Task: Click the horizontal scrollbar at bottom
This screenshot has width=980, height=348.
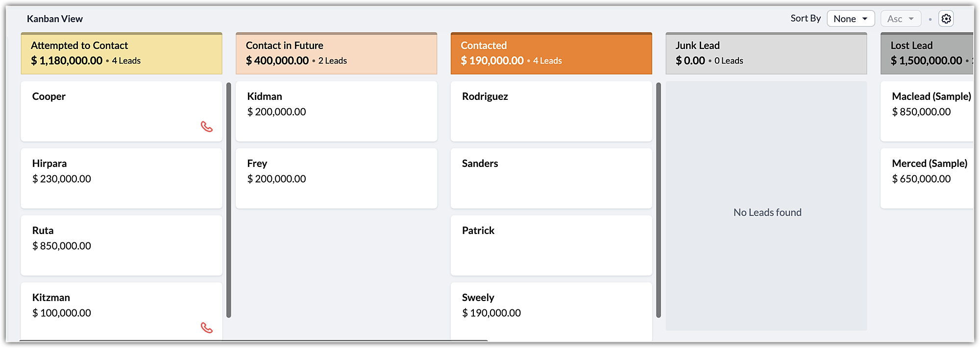Action: [253, 340]
